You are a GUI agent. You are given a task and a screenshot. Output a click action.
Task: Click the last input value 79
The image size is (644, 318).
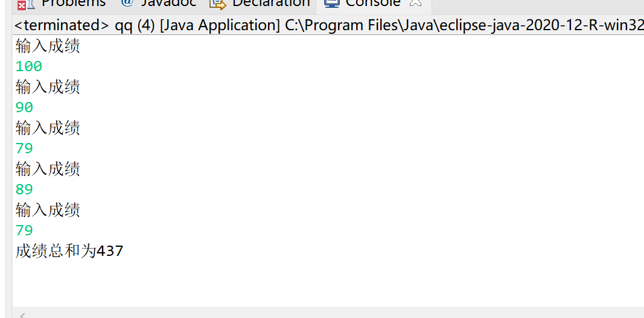pyautogui.click(x=24, y=231)
